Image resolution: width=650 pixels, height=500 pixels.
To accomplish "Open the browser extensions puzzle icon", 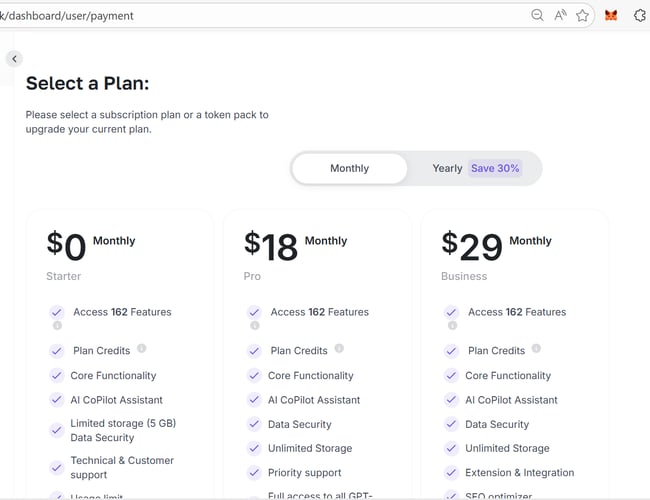I will point(640,15).
